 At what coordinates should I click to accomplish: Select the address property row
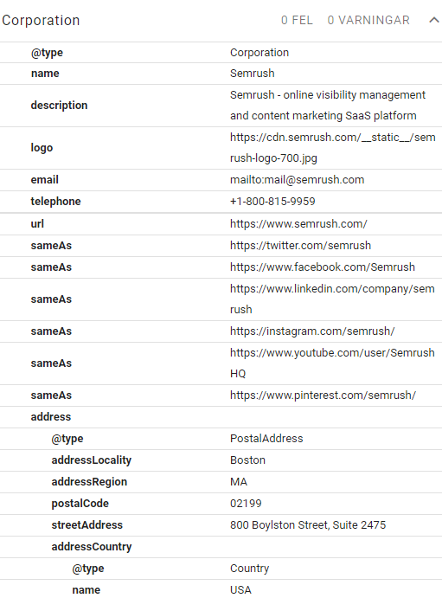pos(221,417)
